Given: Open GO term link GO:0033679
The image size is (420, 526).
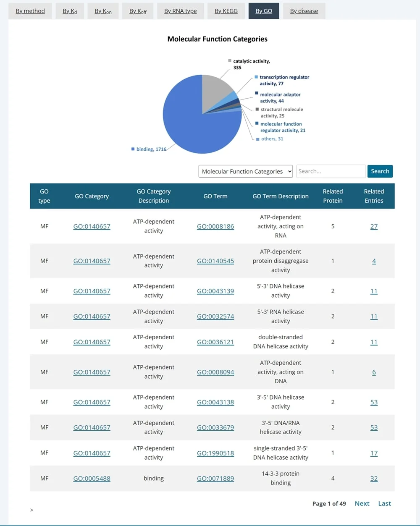Looking at the screenshot, I should click(x=215, y=427).
